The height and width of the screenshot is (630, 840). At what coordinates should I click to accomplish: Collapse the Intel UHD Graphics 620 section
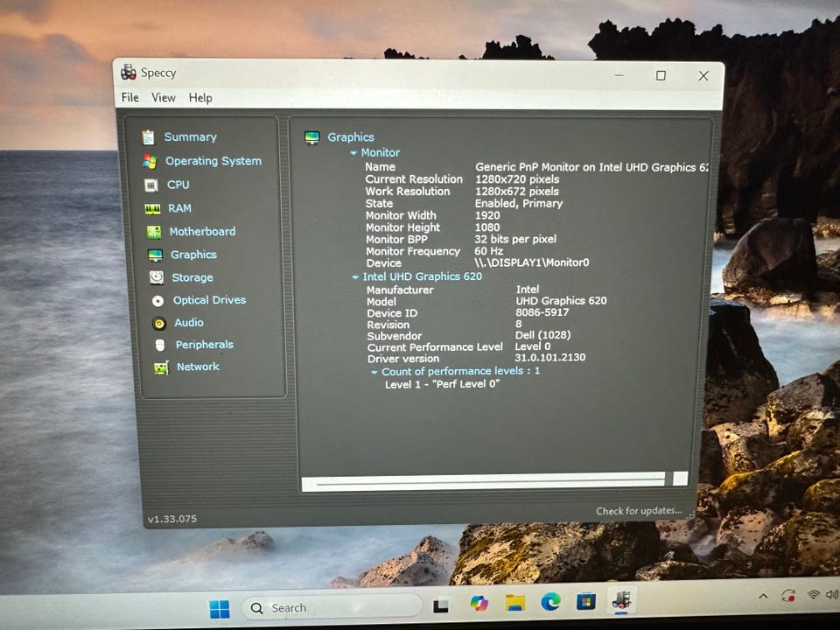tap(354, 277)
